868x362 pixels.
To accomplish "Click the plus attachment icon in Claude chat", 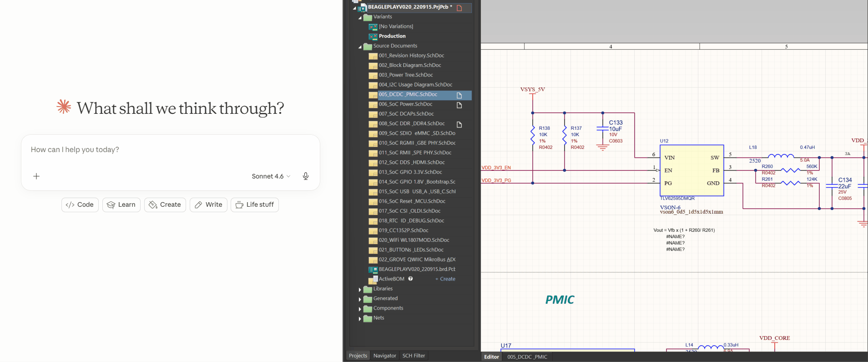I will tap(36, 176).
